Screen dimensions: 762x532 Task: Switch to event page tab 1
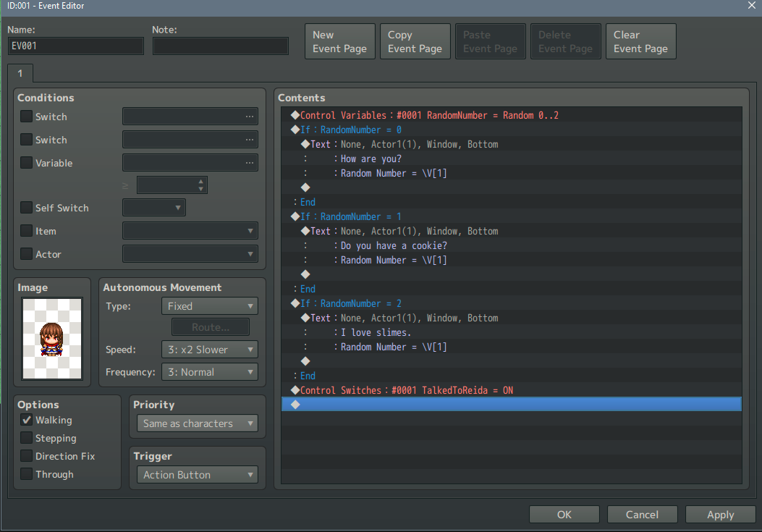pyautogui.click(x=20, y=73)
